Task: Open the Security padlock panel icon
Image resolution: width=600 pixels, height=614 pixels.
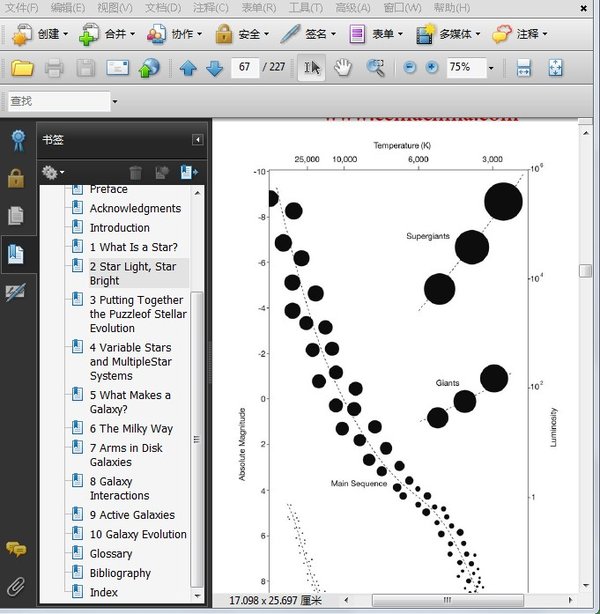Action: 16,178
